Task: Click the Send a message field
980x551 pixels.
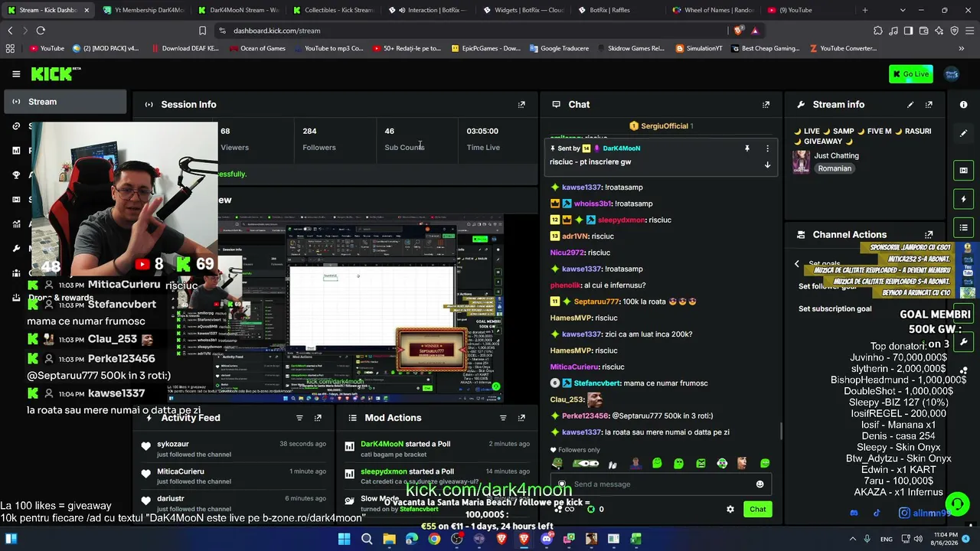Action: tap(660, 484)
